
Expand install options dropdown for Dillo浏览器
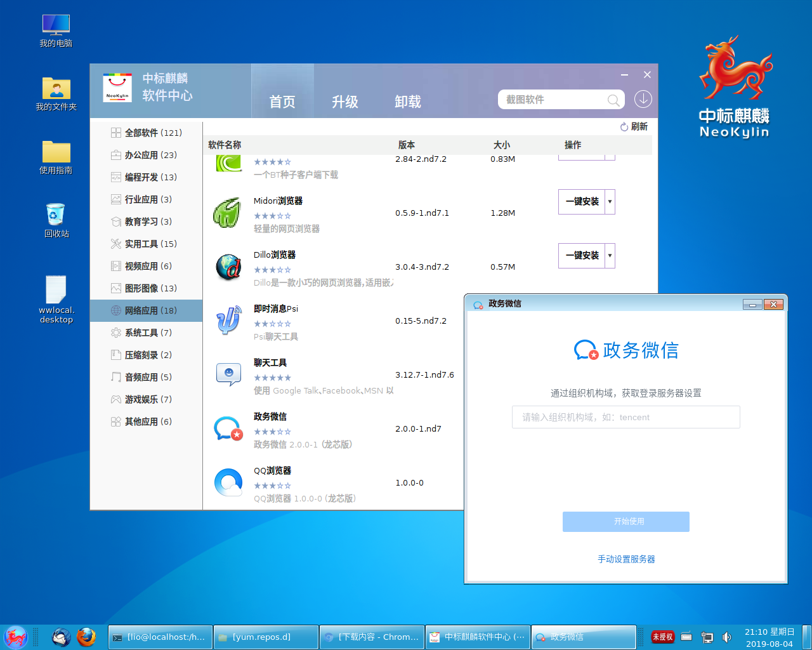coord(610,256)
